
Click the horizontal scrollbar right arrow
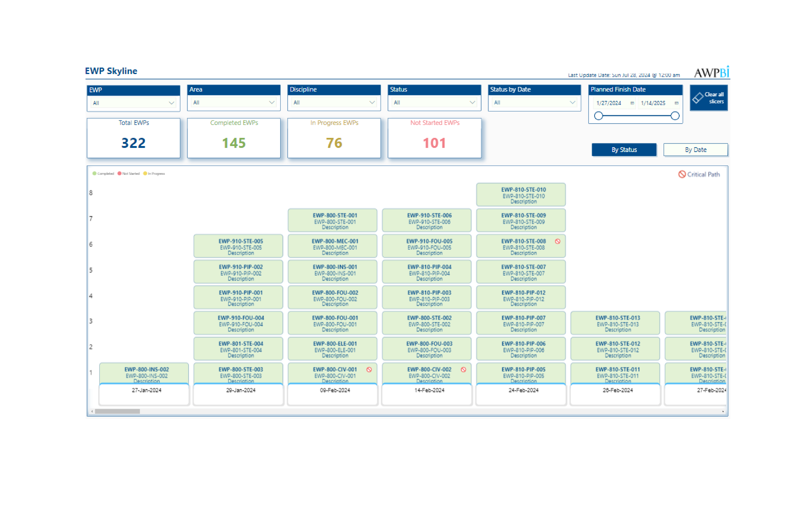(723, 411)
